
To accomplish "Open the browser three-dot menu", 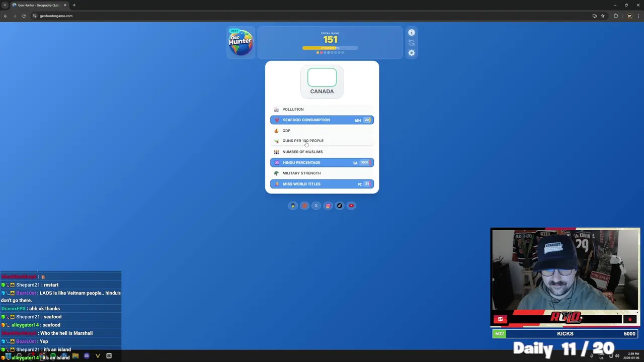I will [638, 16].
